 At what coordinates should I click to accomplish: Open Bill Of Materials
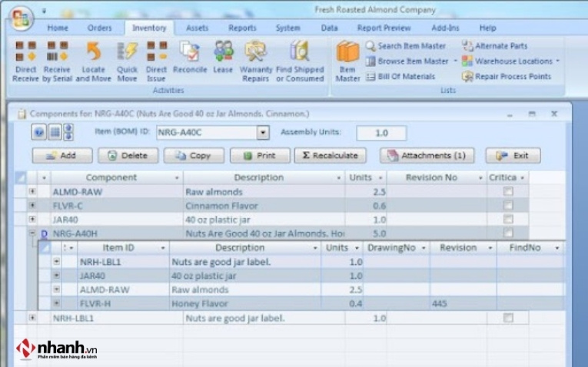coord(401,77)
